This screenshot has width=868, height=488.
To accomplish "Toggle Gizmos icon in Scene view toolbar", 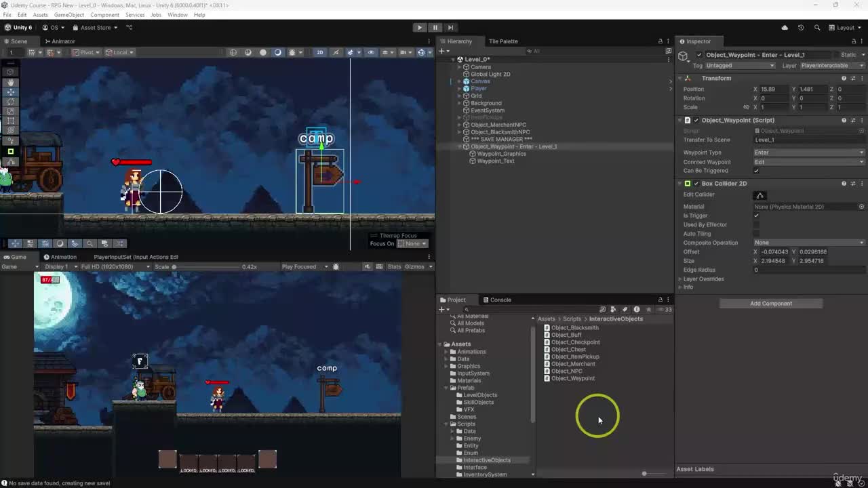I will pyautogui.click(x=422, y=52).
